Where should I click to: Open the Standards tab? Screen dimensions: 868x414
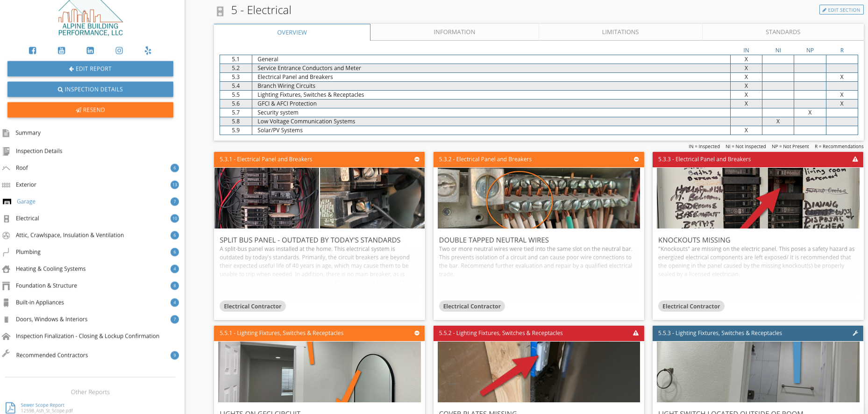783,32
